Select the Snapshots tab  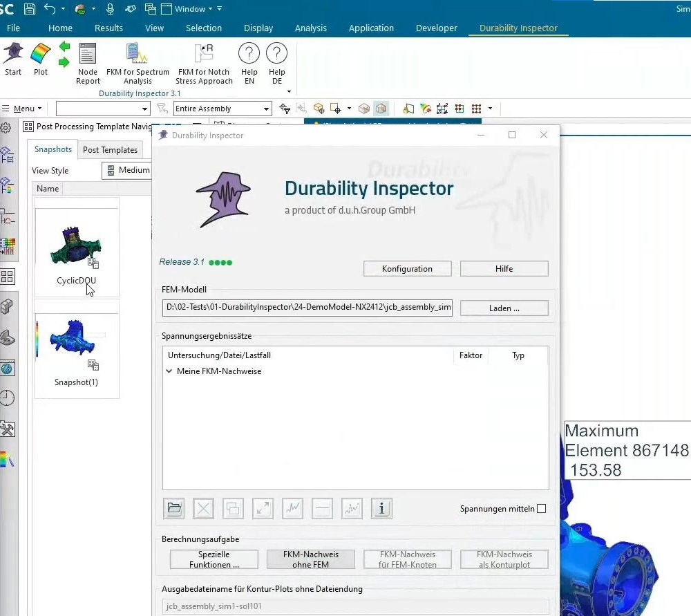point(53,149)
